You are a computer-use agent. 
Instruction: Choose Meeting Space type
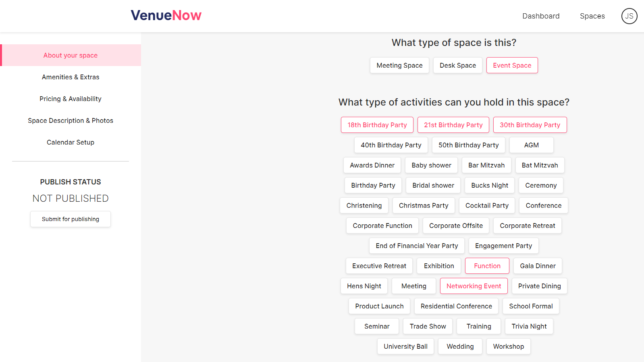tap(399, 65)
